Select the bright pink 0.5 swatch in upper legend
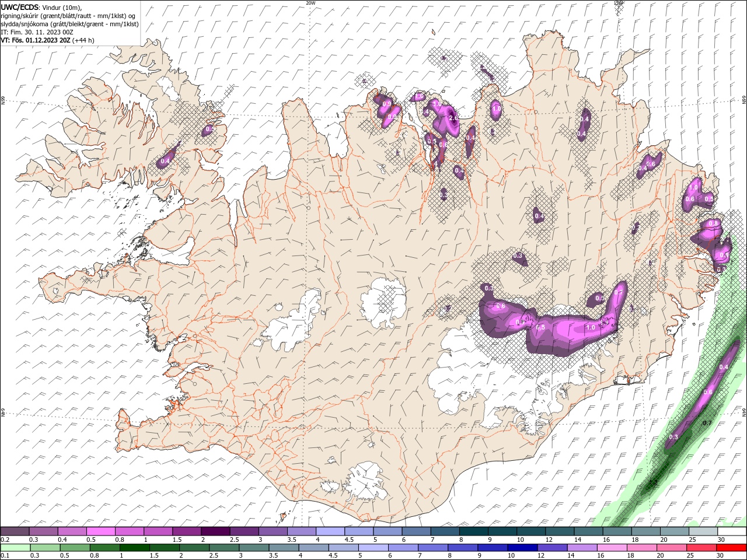The height and width of the screenshot is (560, 747). point(101,531)
